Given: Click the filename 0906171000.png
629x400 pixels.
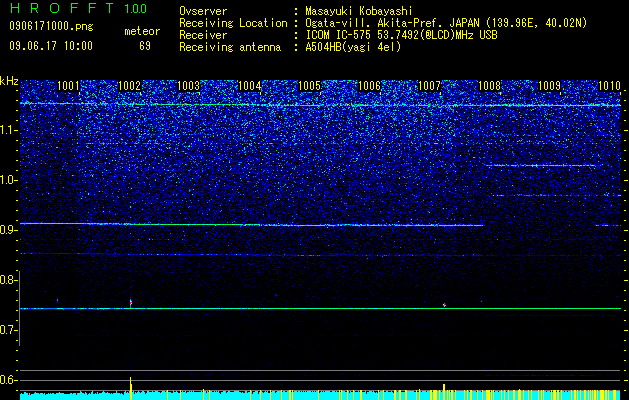Looking at the screenshot, I should 51,26.
